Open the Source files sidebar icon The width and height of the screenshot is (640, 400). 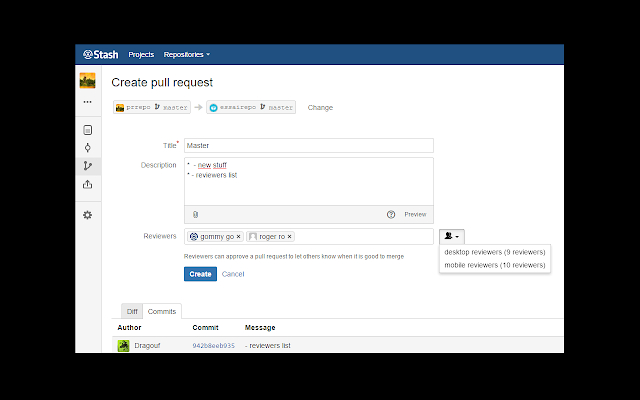click(x=87, y=130)
